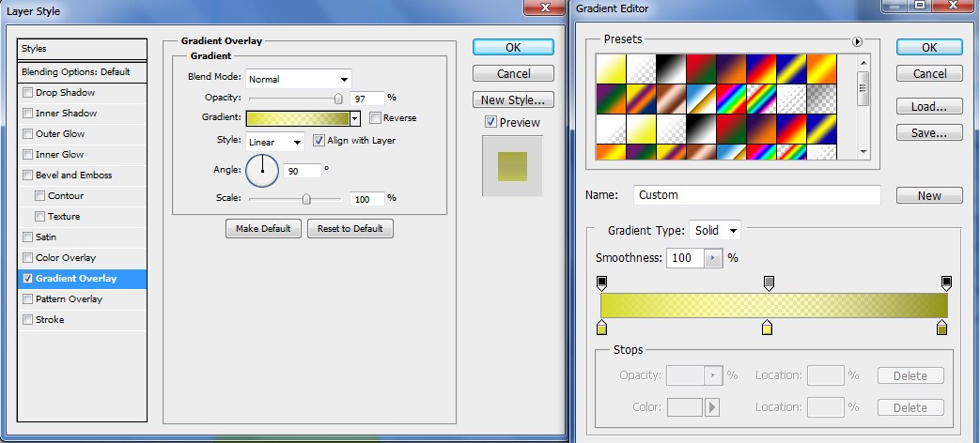Open the Pattern Overlay settings row
The image size is (980, 443).
[x=83, y=298]
